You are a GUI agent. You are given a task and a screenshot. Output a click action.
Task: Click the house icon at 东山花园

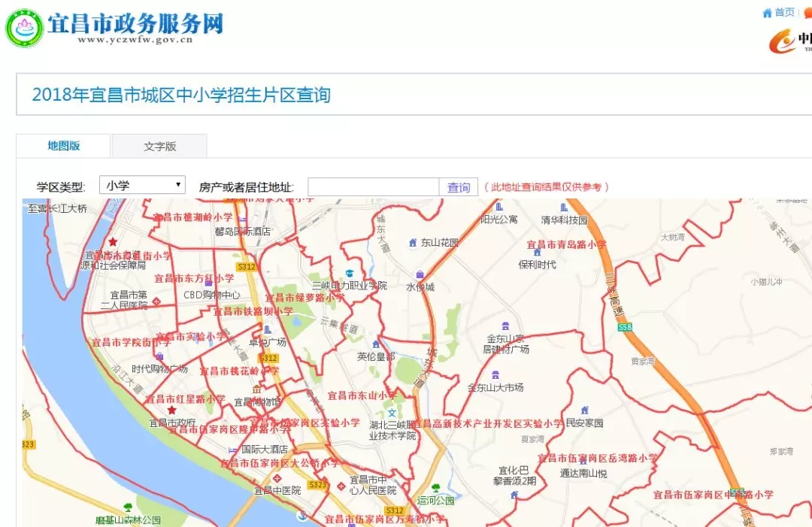412,243
